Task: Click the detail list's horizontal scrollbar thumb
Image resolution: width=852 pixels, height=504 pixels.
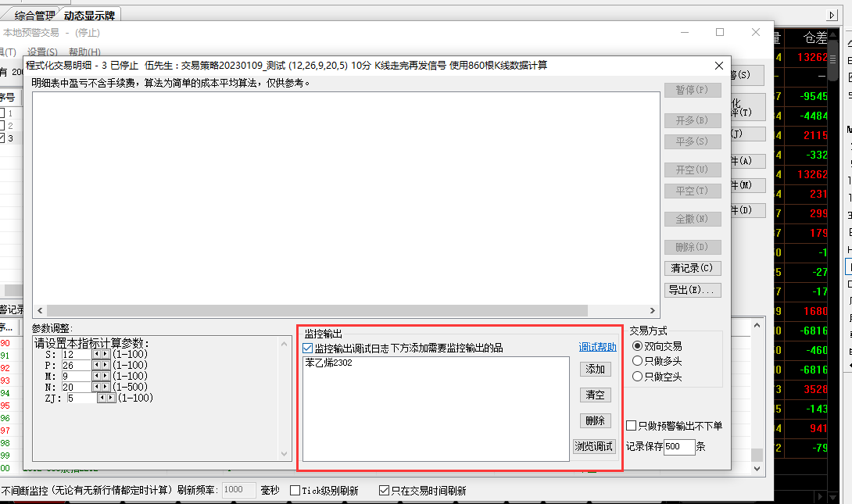Action: coord(317,311)
